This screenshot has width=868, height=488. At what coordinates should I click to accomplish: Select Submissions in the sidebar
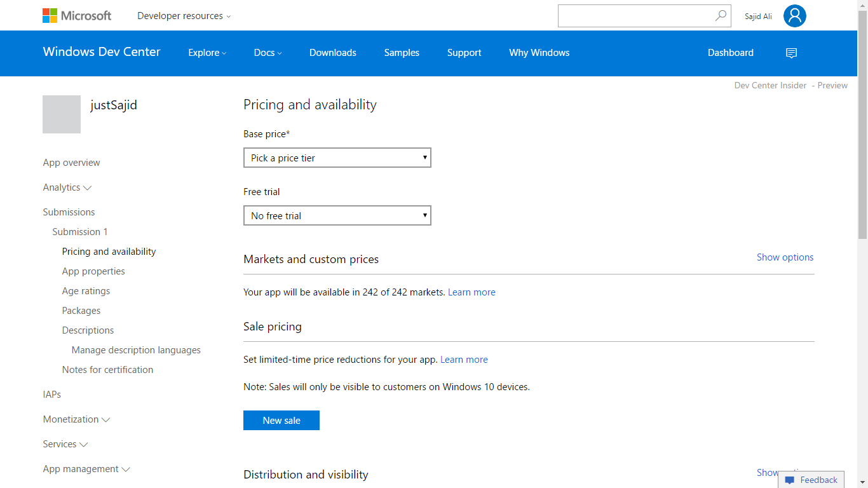[69, 212]
